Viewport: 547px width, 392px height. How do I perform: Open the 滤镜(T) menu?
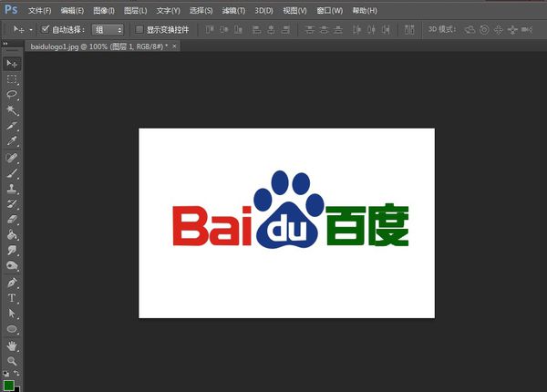233,11
